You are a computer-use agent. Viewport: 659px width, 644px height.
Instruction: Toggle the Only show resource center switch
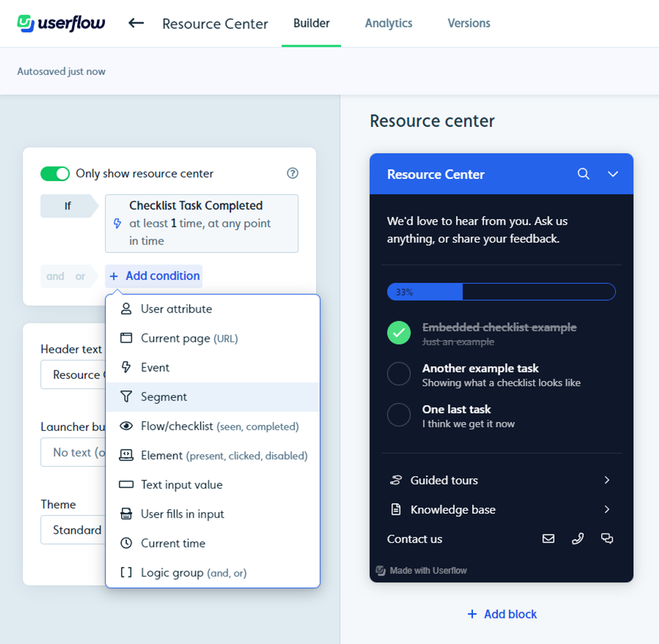[55, 173]
